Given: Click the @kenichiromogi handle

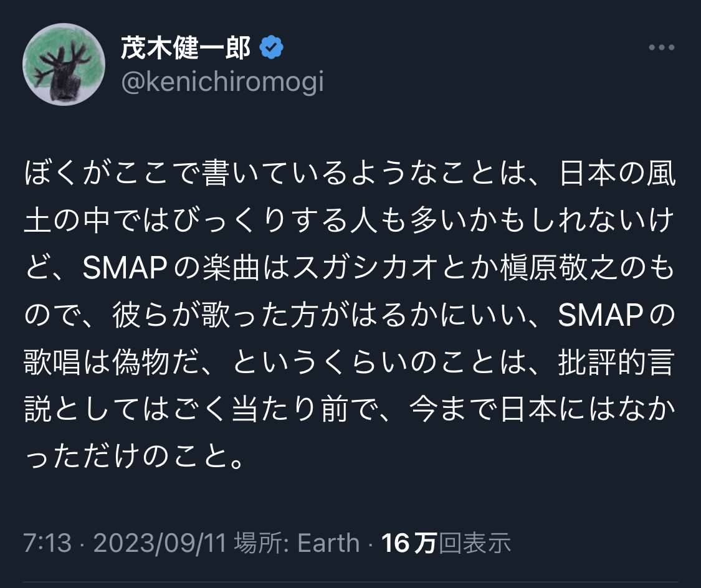Looking at the screenshot, I should point(222,82).
